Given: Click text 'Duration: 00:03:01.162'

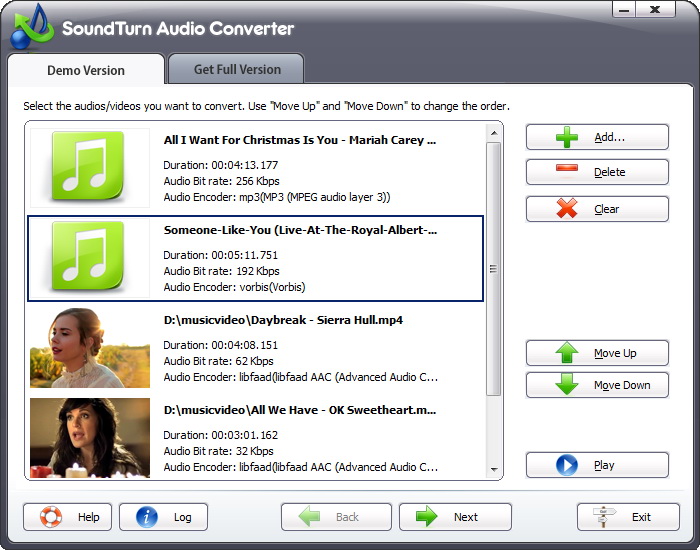Looking at the screenshot, I should click(221, 435).
